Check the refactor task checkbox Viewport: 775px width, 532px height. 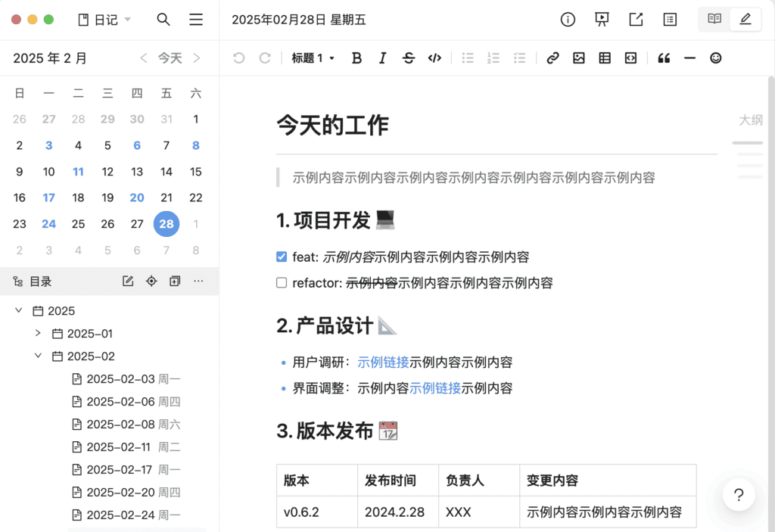pos(281,282)
